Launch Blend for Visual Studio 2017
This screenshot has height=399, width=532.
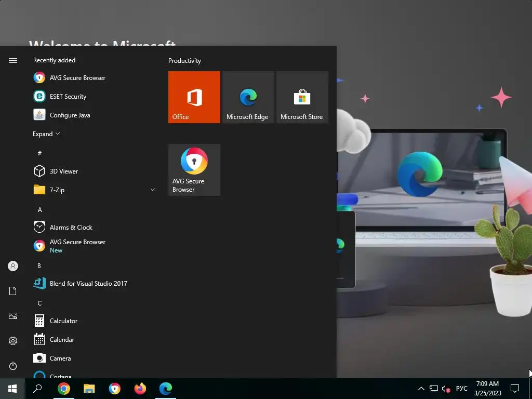(94, 283)
